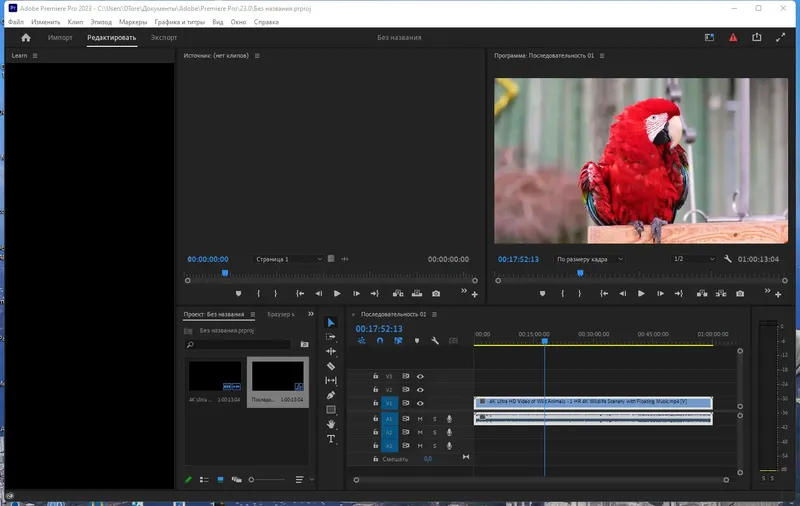Open the 'Страница 1' dropdown in Source monitor

(289, 259)
